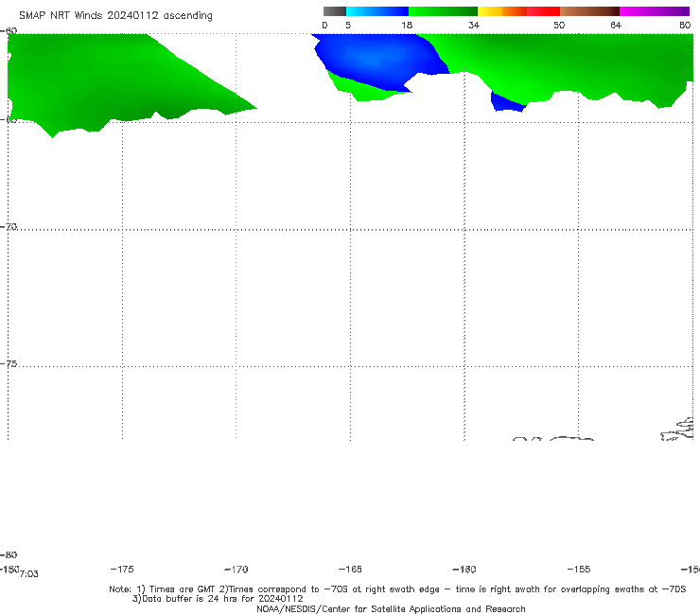Viewport: 700px width, 615px height.
Task: Click the green segment of the color bar
Action: (x=443, y=11)
